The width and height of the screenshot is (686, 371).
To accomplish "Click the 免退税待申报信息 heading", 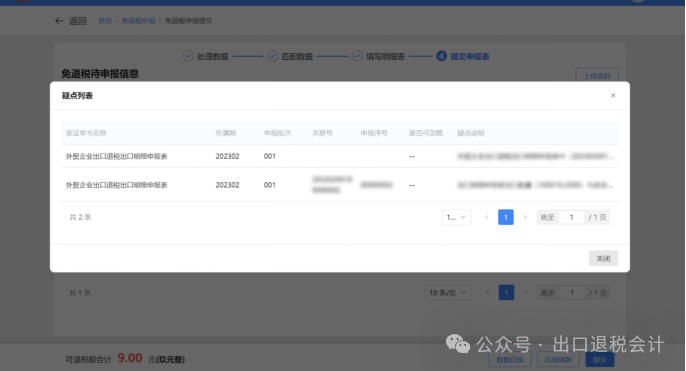I will pos(100,74).
